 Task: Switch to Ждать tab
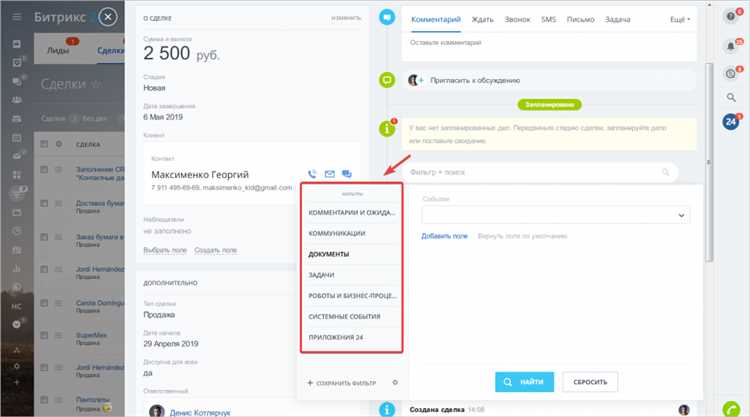pos(482,19)
